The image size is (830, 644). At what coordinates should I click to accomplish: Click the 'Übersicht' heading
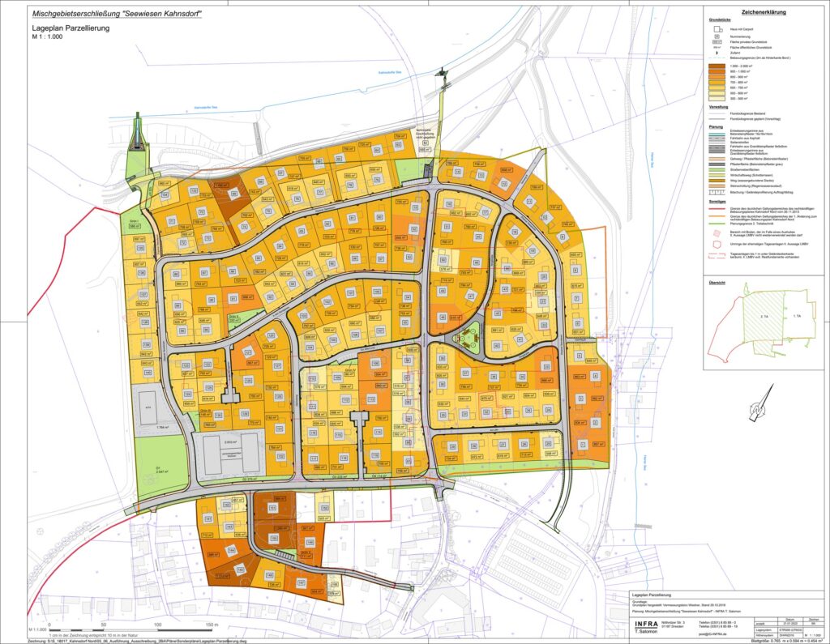717,283
